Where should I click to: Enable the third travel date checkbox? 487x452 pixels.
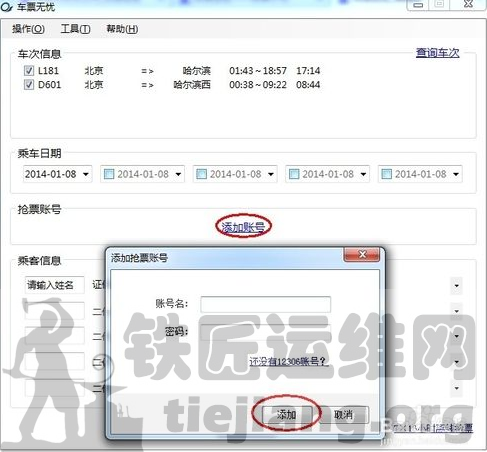201,174
